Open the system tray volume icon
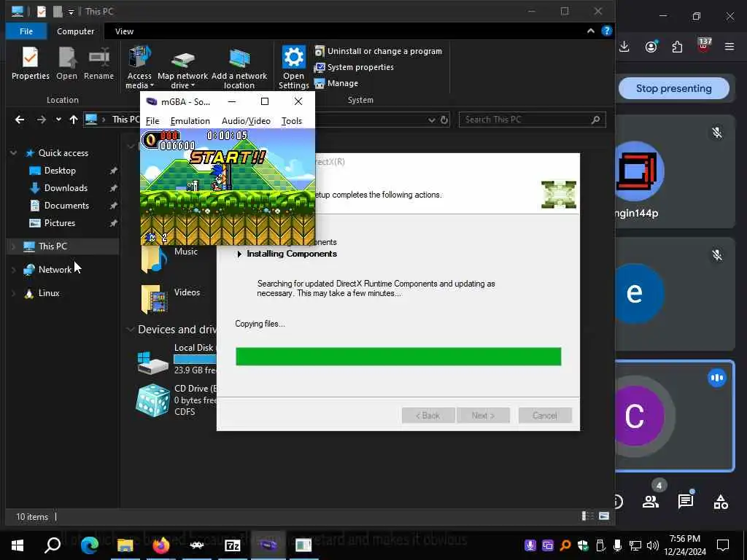Screen dimensions: 747x560 tap(653, 545)
